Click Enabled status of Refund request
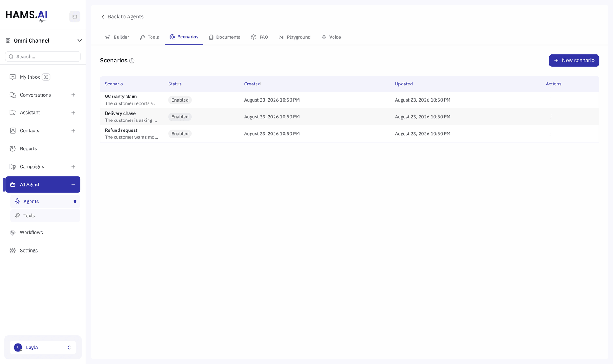Screen dimensions: 613x364 pos(180,134)
